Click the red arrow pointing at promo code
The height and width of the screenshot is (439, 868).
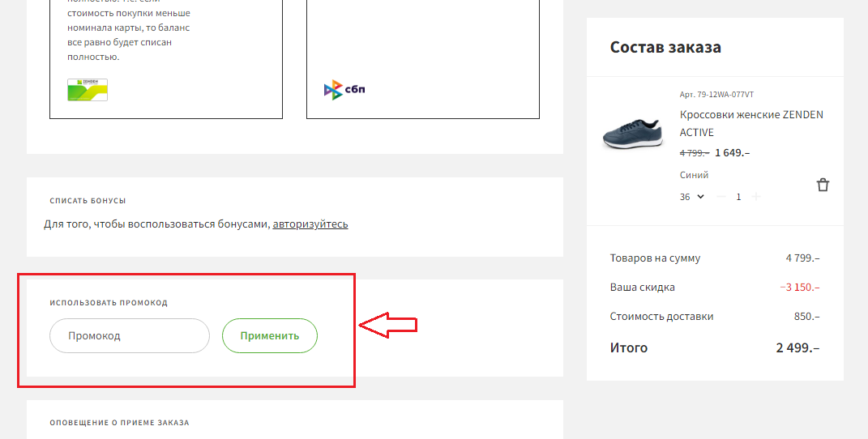tap(387, 326)
